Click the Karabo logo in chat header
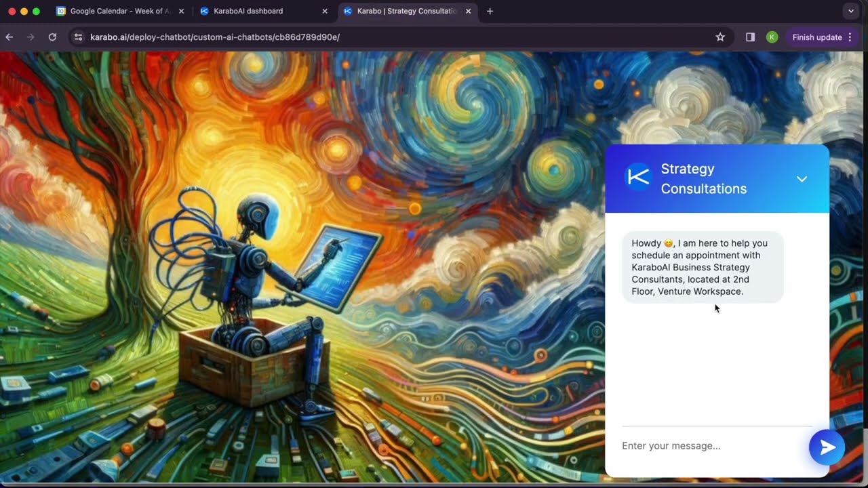Screen dimensions: 868x488 (x=638, y=178)
